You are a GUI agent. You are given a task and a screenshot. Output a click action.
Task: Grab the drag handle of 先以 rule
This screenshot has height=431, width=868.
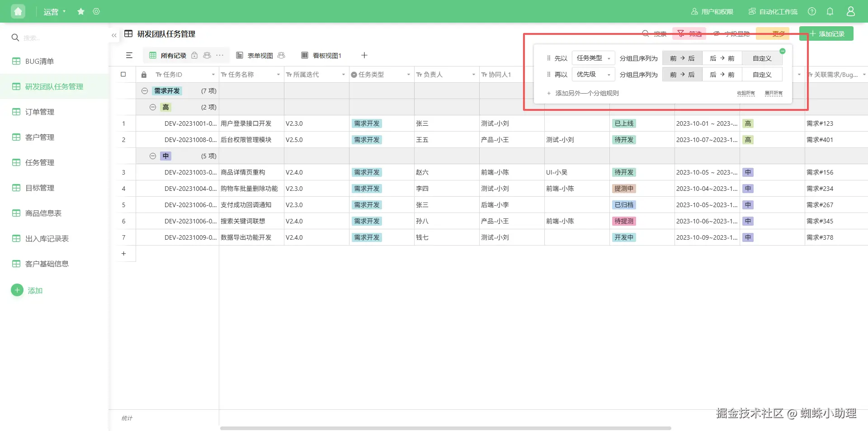pyautogui.click(x=549, y=58)
